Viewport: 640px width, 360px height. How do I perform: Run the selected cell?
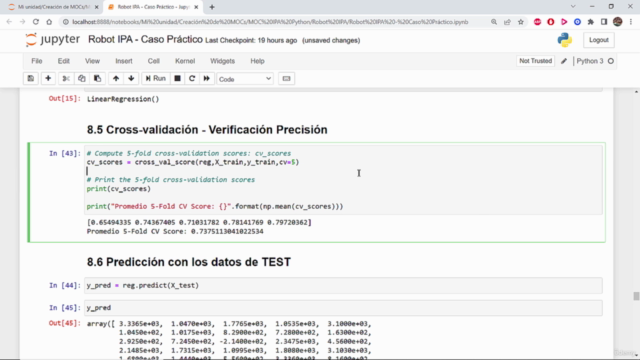tap(156, 78)
